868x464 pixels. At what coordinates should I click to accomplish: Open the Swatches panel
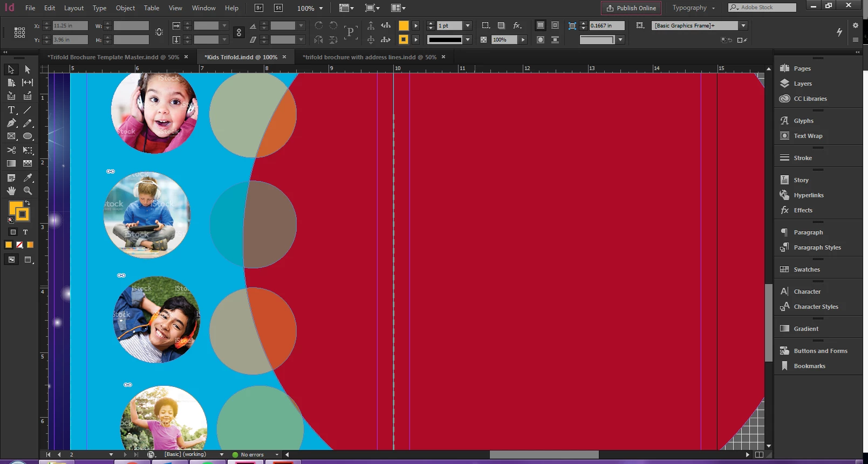(x=807, y=269)
